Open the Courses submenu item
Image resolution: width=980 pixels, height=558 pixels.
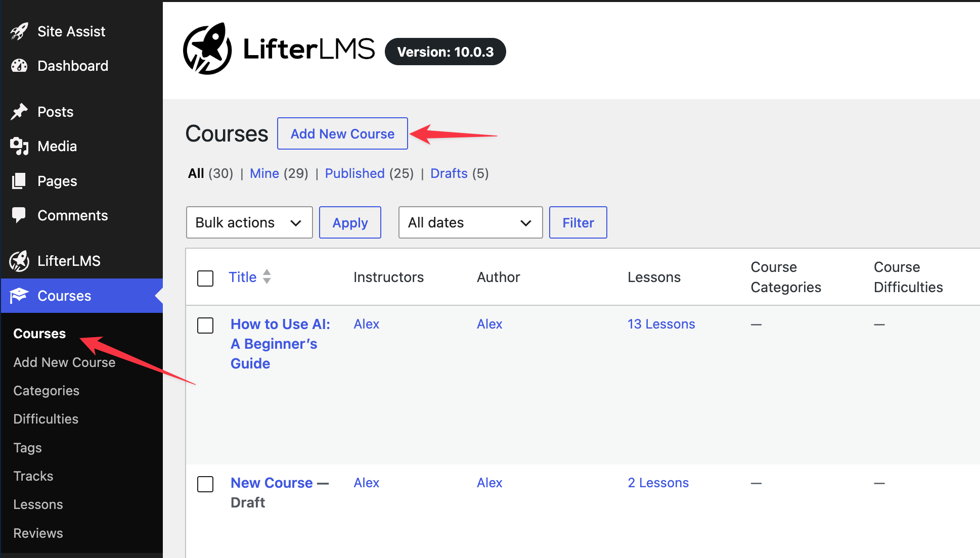[x=39, y=334]
